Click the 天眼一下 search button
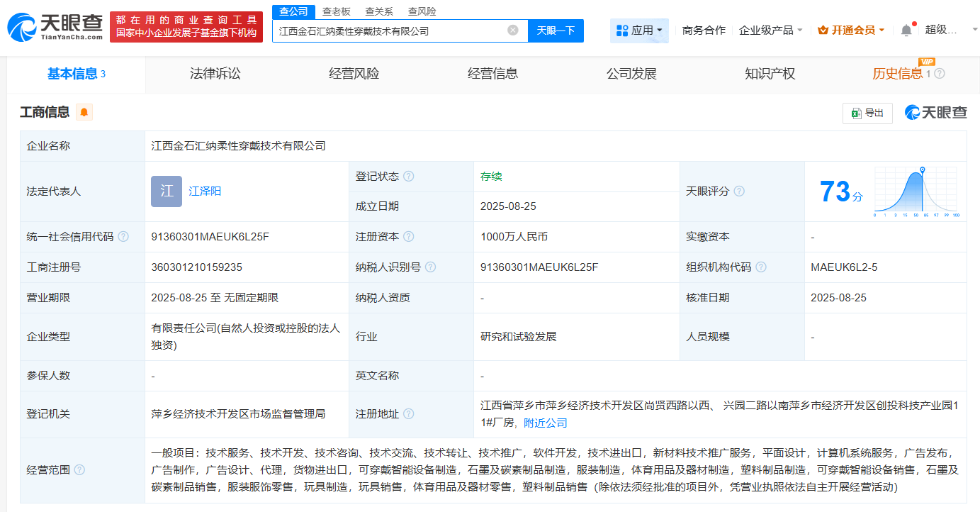This screenshot has width=980, height=512. coord(556,30)
